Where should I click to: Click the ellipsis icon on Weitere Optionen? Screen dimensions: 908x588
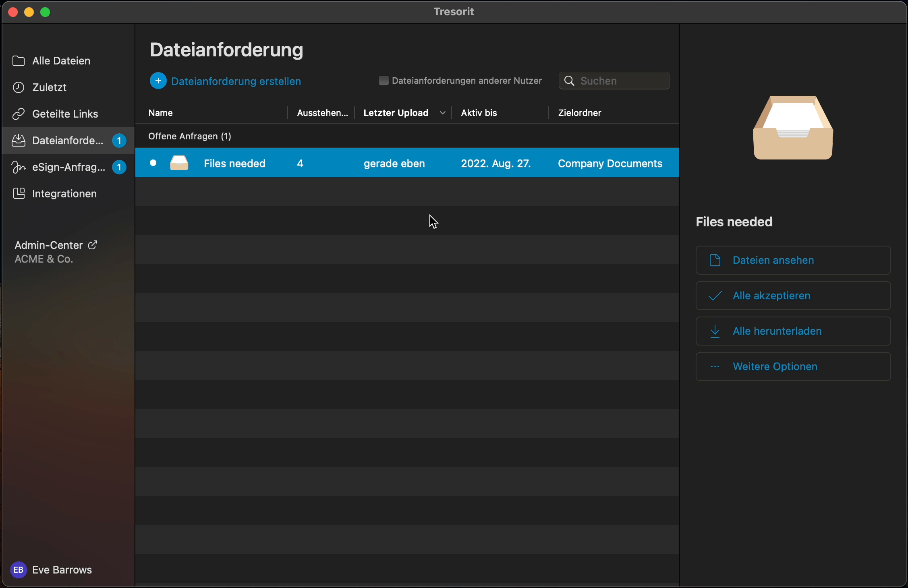point(715,366)
